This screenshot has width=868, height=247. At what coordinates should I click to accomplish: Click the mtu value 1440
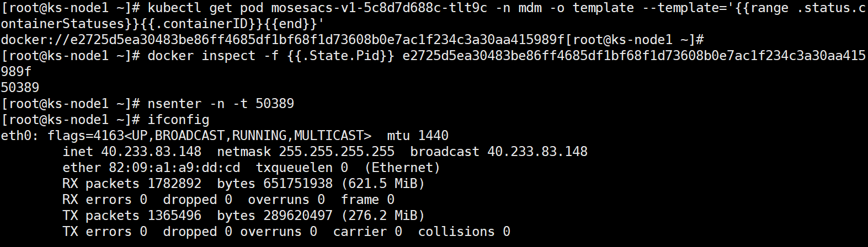(433, 136)
